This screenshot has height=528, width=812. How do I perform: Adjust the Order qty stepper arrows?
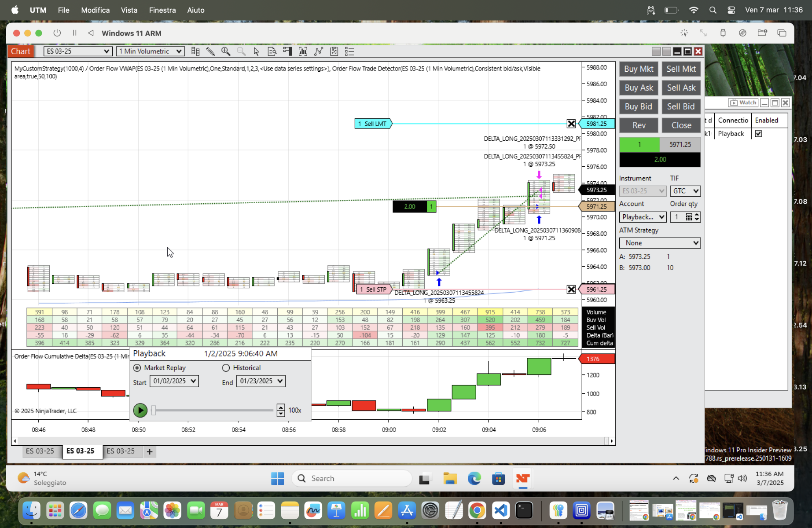click(697, 217)
